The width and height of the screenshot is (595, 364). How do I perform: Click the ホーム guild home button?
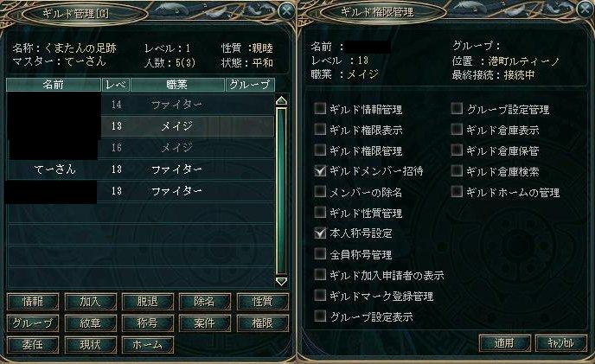(x=147, y=344)
